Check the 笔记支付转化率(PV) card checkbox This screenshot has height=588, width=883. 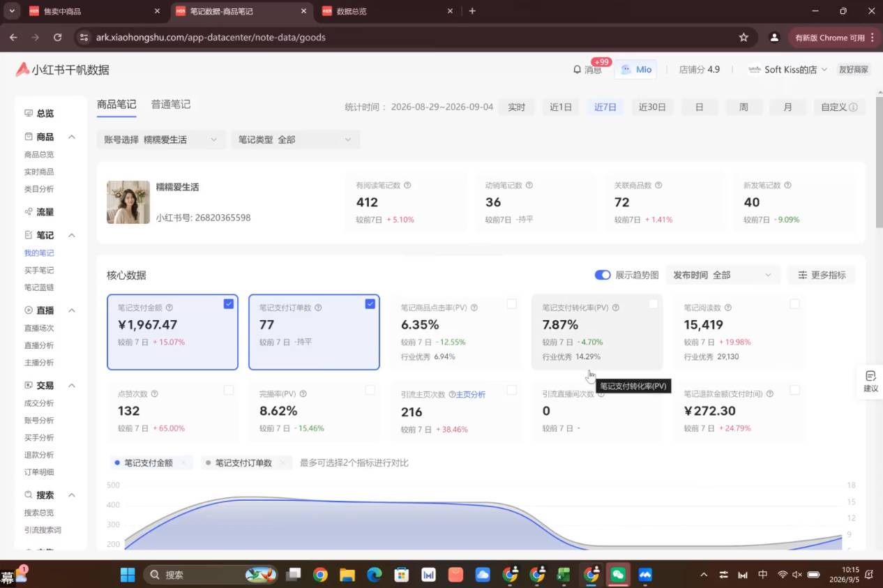(x=653, y=304)
